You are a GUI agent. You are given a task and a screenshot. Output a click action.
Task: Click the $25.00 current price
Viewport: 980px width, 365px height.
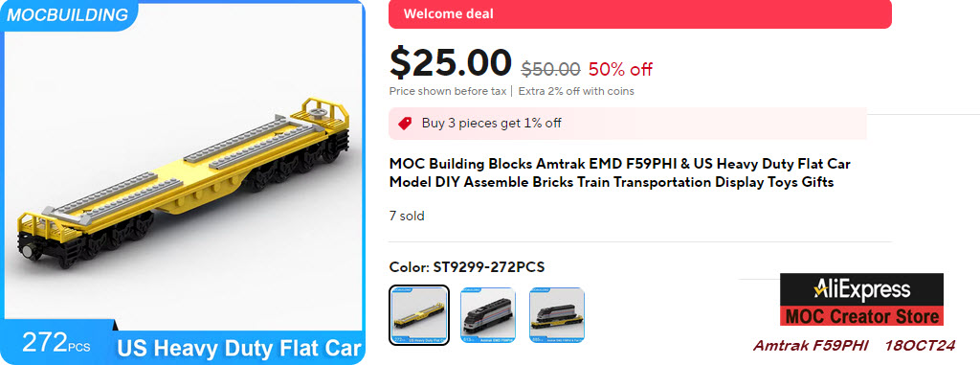coord(450,62)
